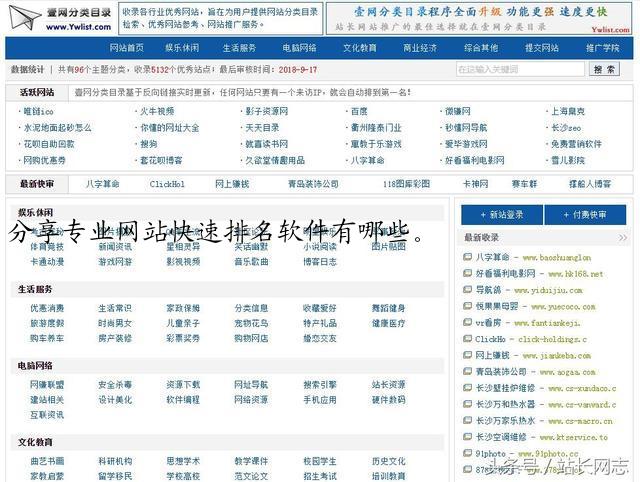Open the 宠物花鸟 category

coord(251,323)
